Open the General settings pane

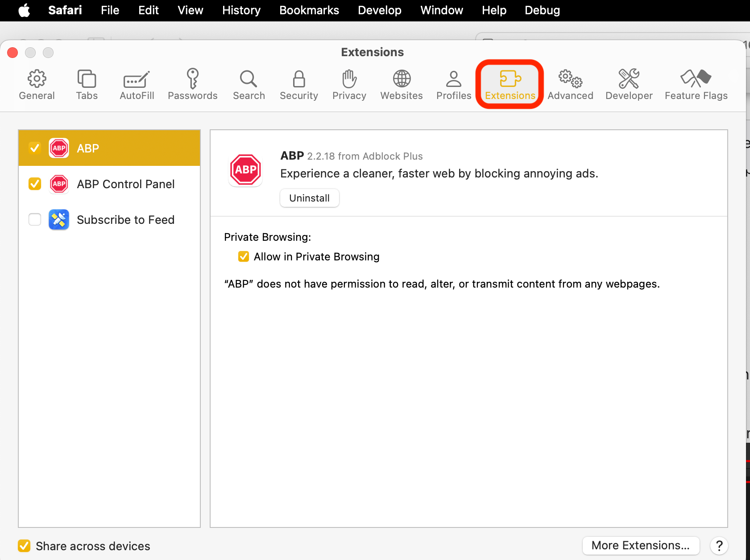click(37, 85)
